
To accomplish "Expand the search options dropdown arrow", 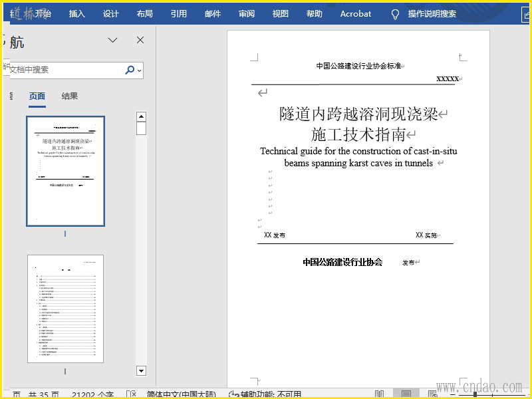I will (139, 70).
